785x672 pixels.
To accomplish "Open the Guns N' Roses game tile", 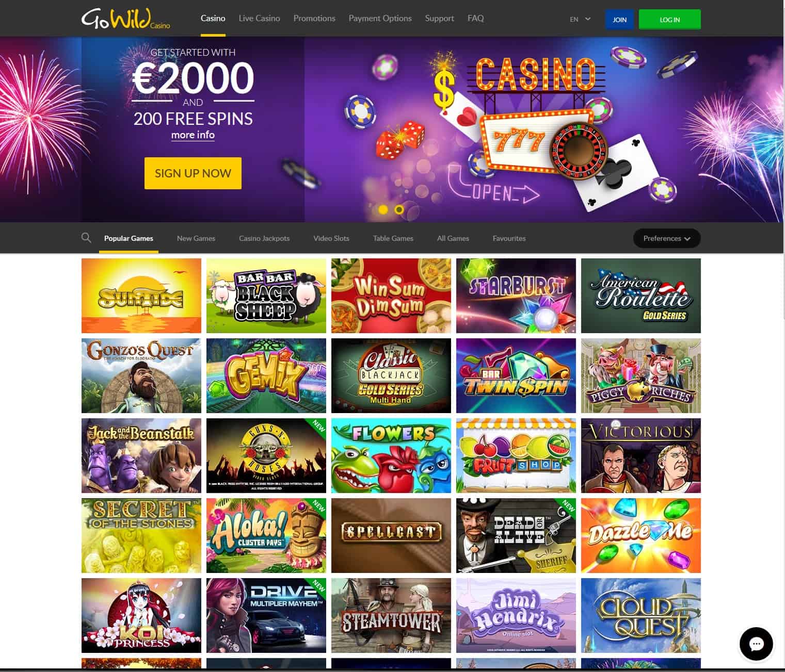I will (266, 455).
